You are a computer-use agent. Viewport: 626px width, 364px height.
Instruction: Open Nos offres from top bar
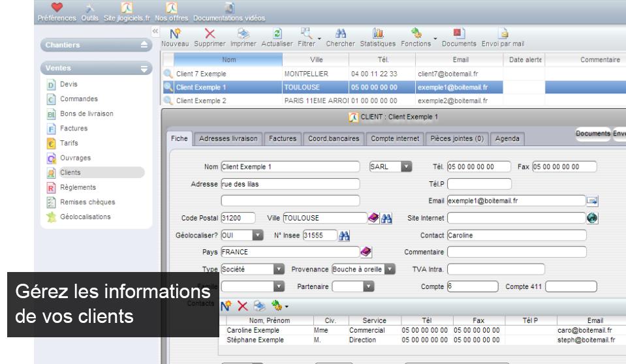coord(171,12)
